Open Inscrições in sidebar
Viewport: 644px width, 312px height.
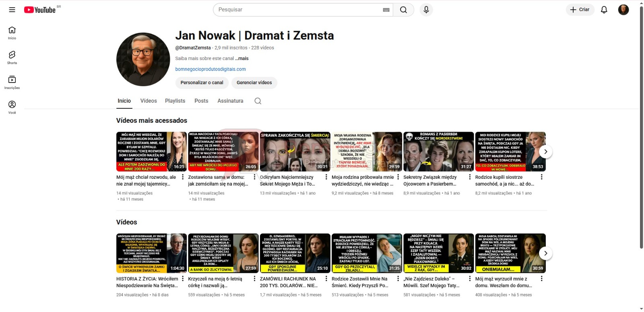coord(12,82)
